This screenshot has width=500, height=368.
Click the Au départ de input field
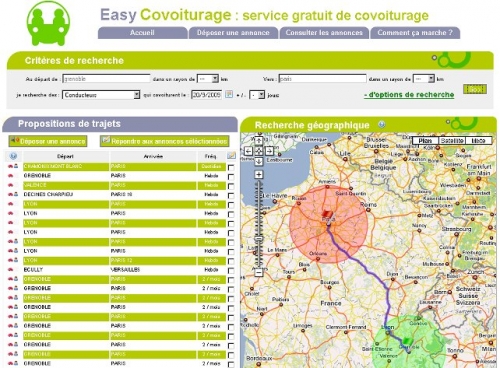(x=106, y=79)
